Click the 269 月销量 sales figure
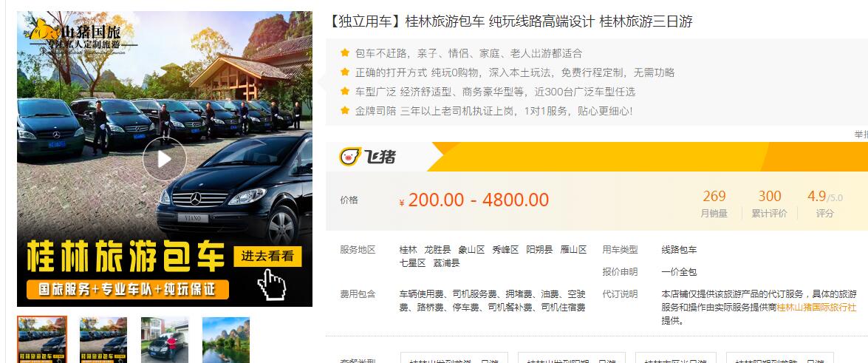The width and height of the screenshot is (868, 363). pos(714,203)
